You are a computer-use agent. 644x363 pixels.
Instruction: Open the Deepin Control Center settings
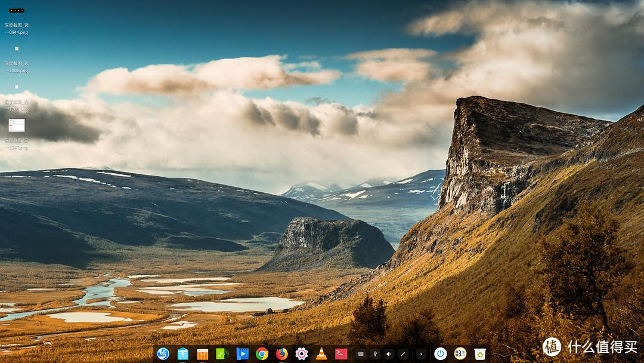click(301, 353)
